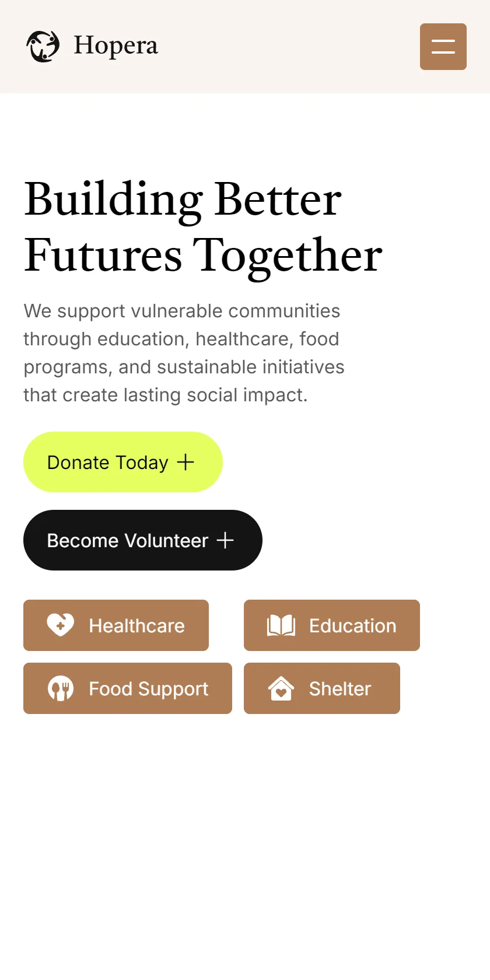Click the house with heart Shelter icon

tap(281, 688)
